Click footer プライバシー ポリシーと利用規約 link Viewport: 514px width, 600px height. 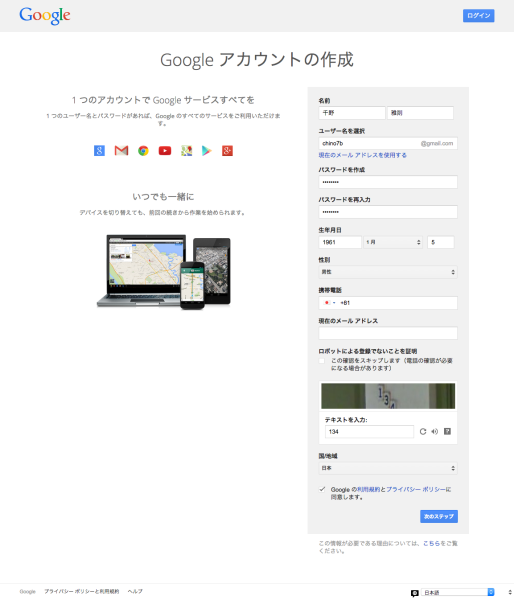pyautogui.click(x=82, y=591)
